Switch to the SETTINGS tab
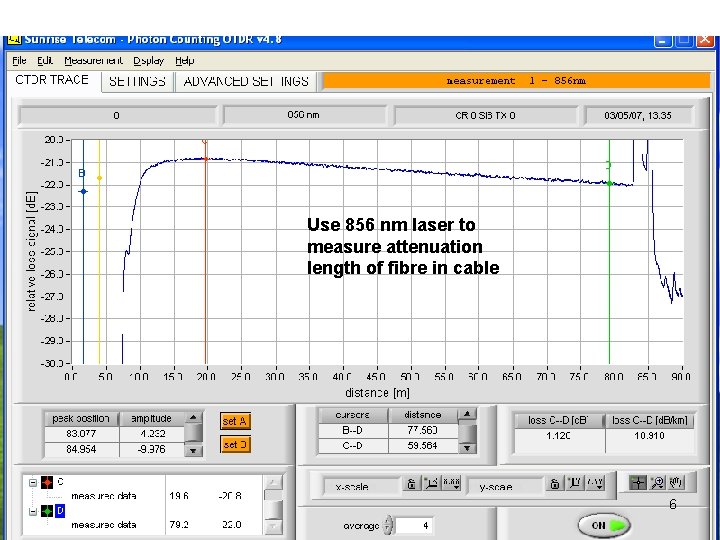Viewport: 720px width, 540px height. pos(137,82)
